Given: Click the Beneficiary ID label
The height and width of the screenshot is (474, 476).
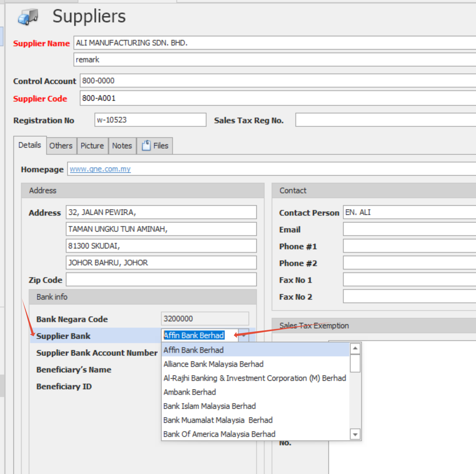Looking at the screenshot, I should 64,386.
